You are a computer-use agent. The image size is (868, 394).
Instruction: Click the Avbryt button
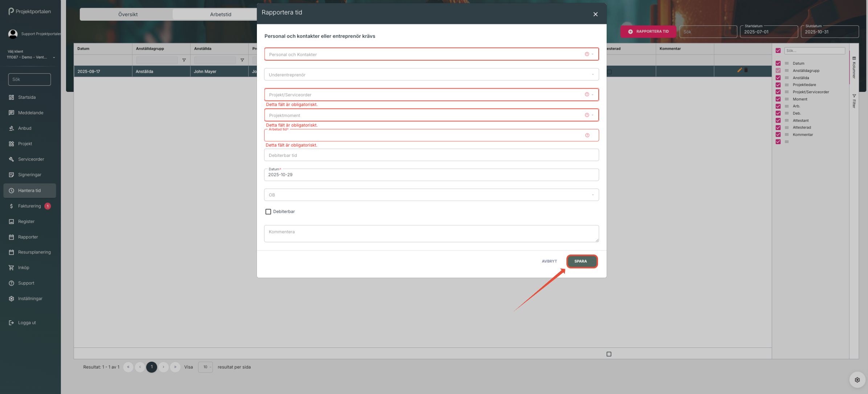[x=549, y=261]
